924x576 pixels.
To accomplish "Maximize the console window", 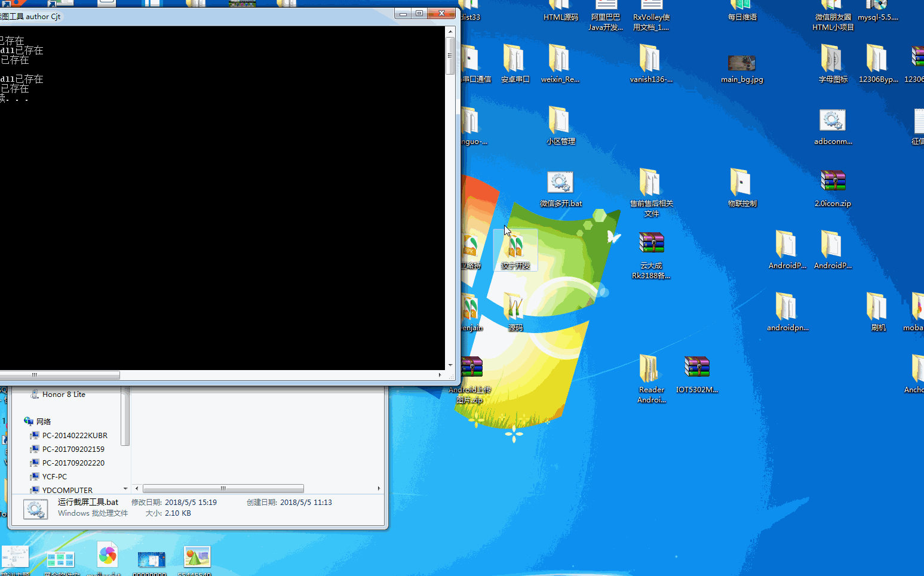I will point(419,13).
